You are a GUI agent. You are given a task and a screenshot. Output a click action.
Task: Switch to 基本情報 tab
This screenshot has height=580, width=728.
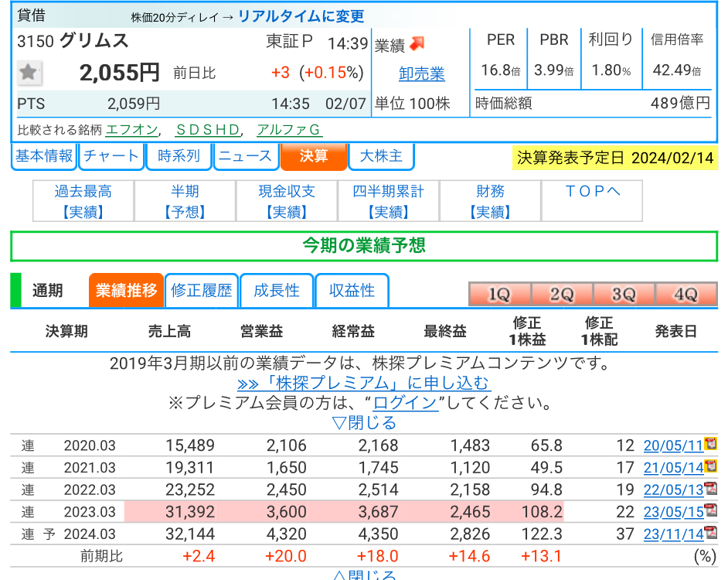click(x=44, y=156)
